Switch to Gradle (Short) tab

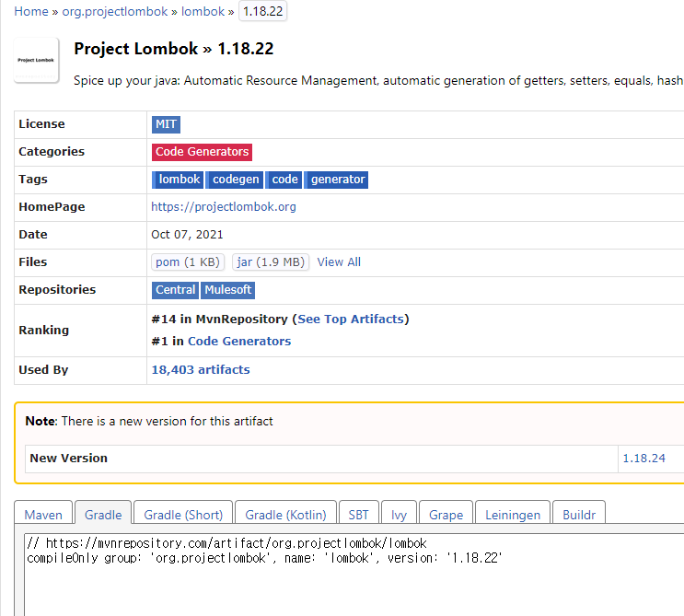click(183, 515)
